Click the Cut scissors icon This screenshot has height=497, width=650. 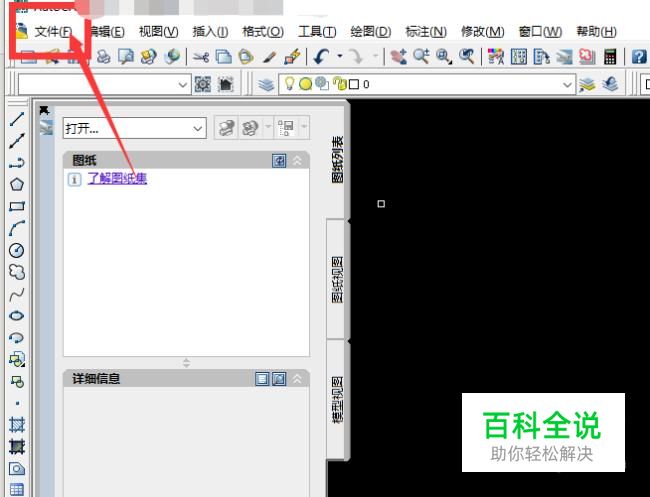201,57
